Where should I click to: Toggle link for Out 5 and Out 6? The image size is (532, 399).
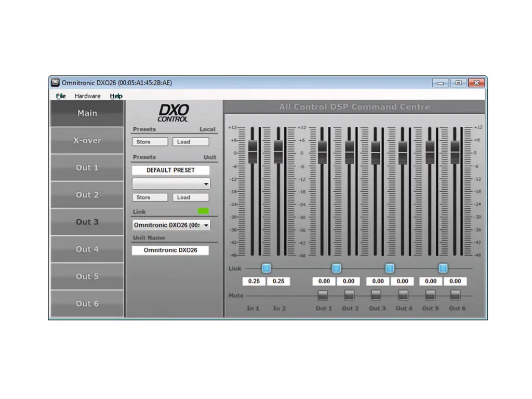443,268
